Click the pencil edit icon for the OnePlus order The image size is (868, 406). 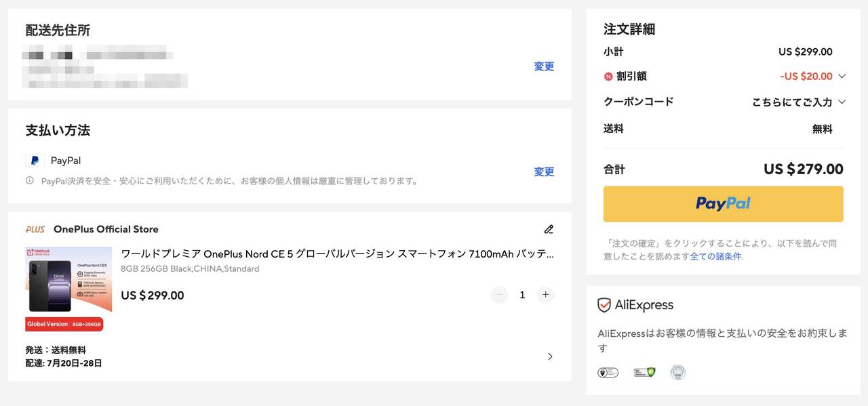pos(549,229)
